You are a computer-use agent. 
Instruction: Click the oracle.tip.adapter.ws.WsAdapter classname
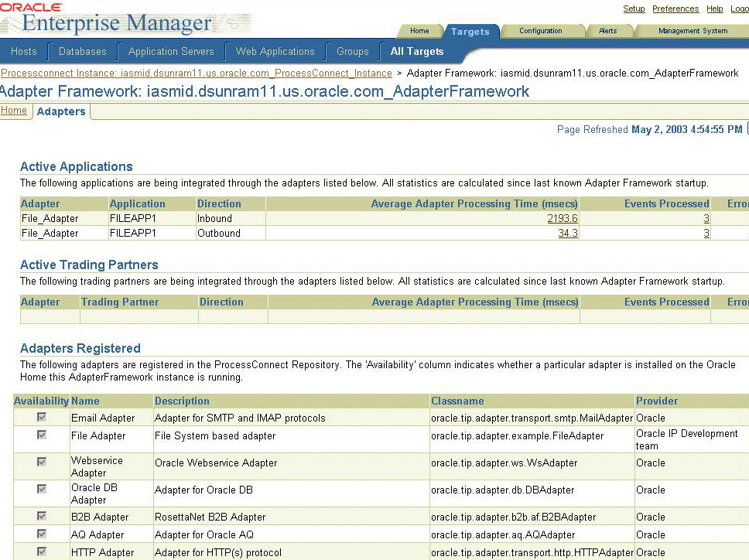point(504,463)
